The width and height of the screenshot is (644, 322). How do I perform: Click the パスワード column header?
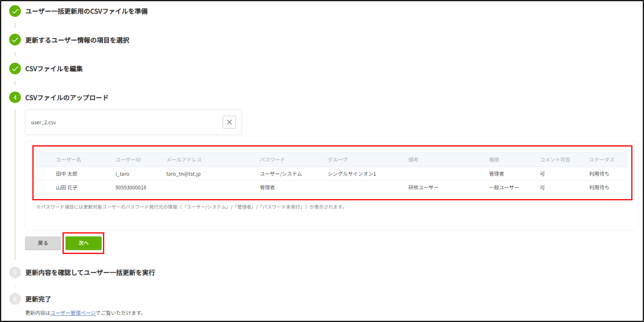click(x=272, y=160)
